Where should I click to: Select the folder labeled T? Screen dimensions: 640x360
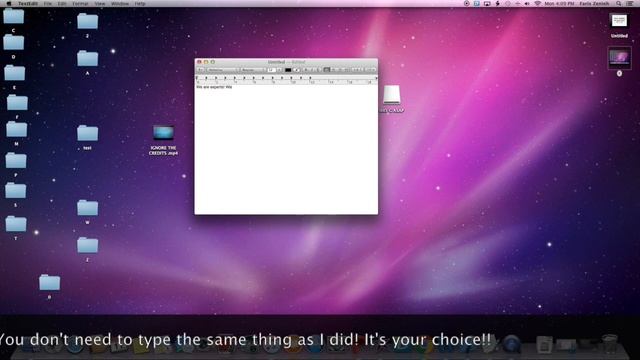16,224
